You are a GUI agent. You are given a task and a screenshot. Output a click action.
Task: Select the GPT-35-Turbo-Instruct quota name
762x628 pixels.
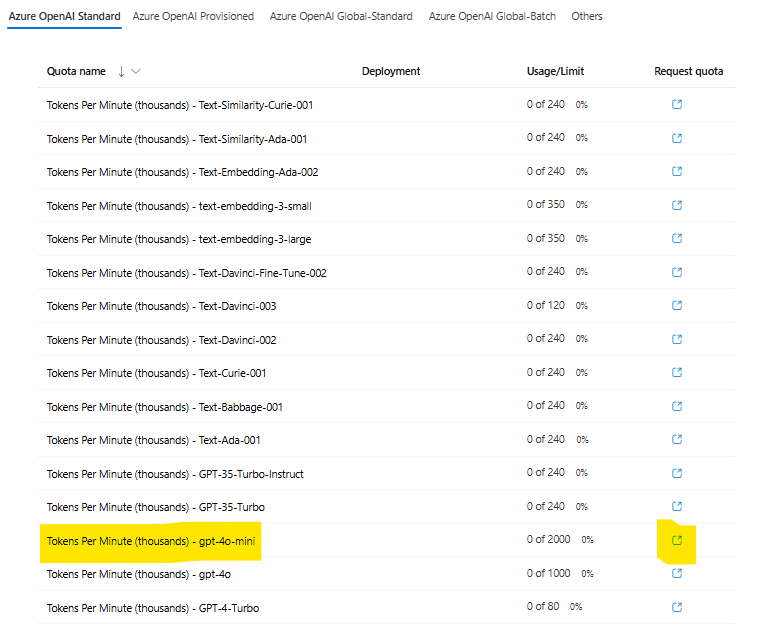pos(175,474)
